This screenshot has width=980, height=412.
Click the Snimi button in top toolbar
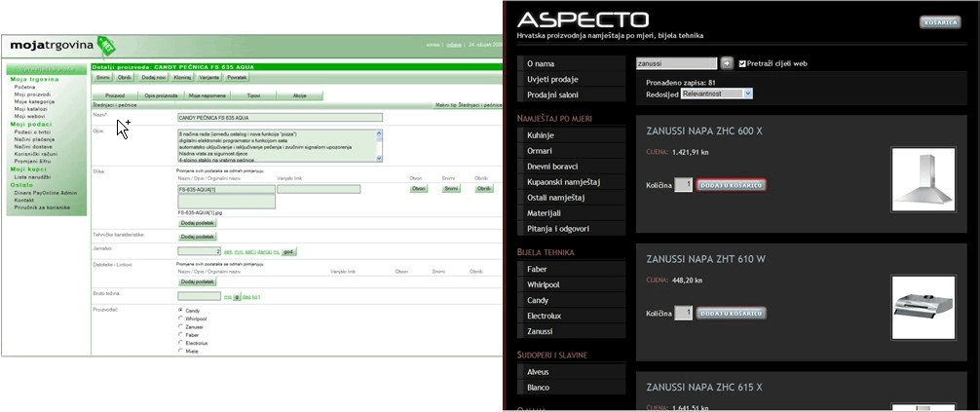pyautogui.click(x=102, y=76)
